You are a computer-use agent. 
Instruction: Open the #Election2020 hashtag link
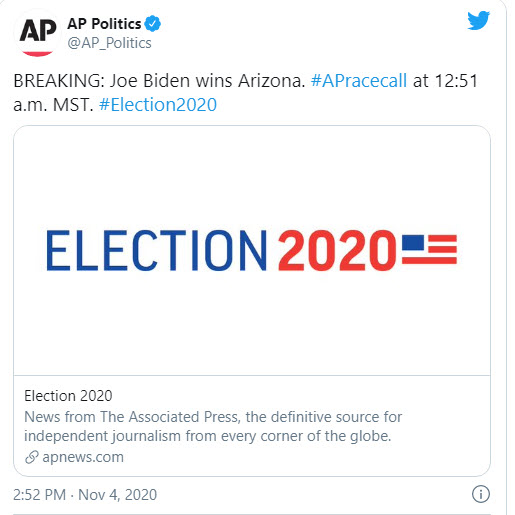158,105
